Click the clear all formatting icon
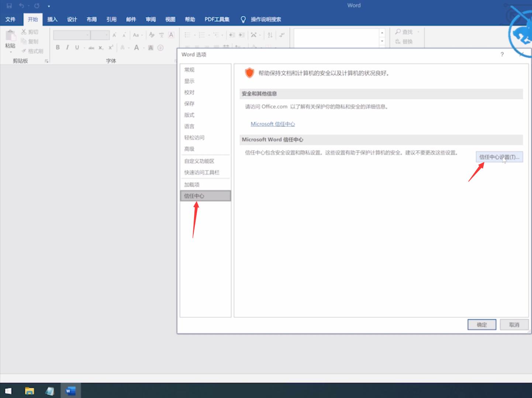 point(152,35)
